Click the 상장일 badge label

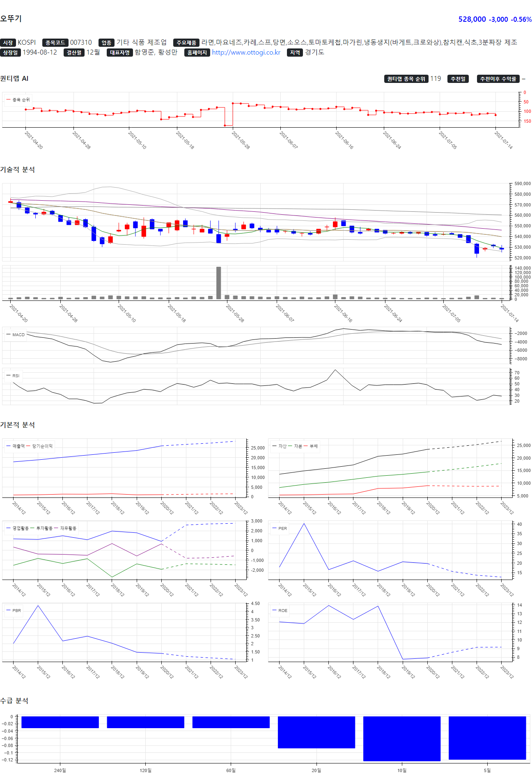coord(10,53)
